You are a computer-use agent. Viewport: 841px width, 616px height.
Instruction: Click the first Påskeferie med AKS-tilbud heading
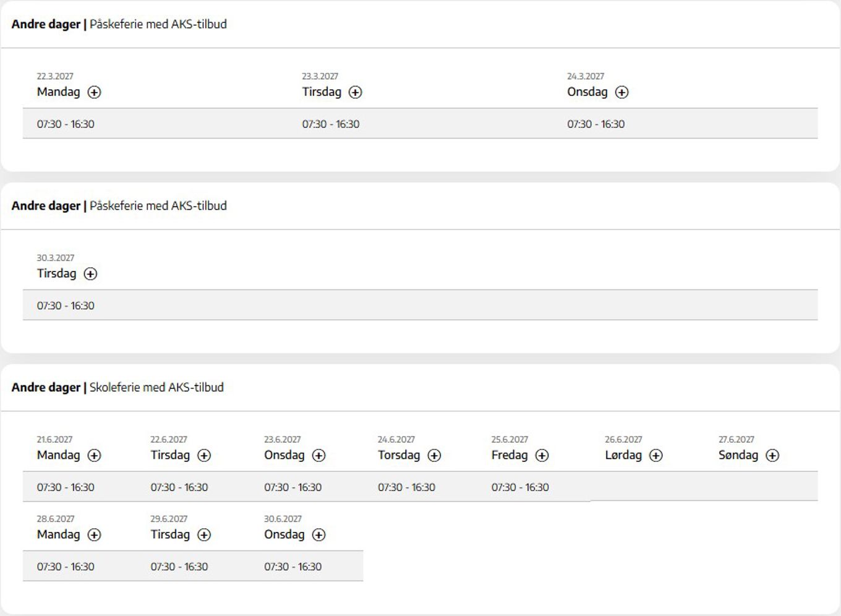158,24
